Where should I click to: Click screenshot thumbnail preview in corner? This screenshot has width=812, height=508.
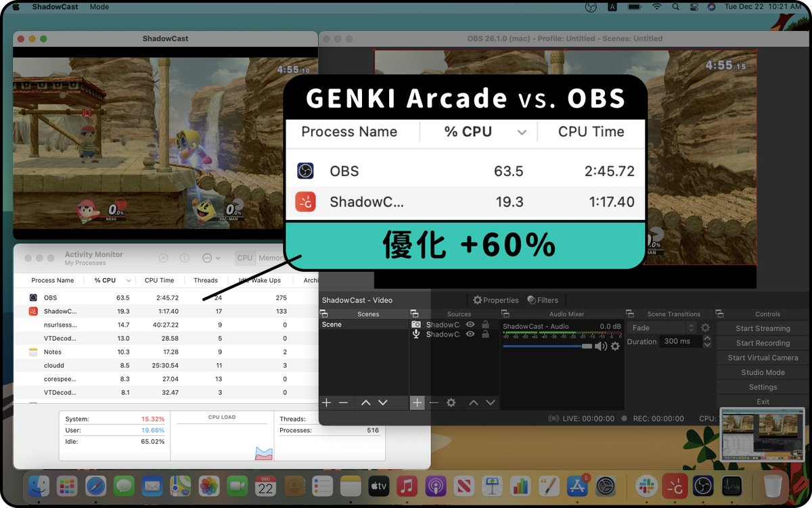[x=763, y=435]
